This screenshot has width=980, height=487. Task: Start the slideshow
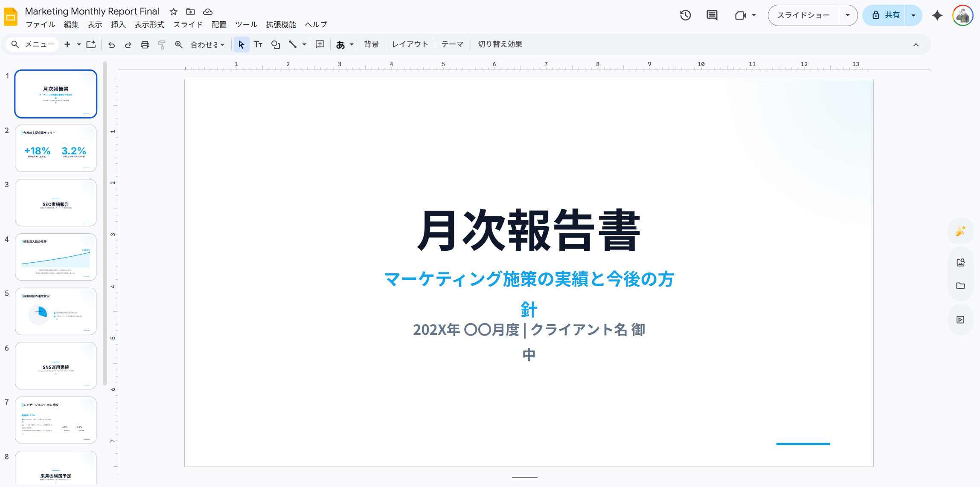(x=803, y=15)
